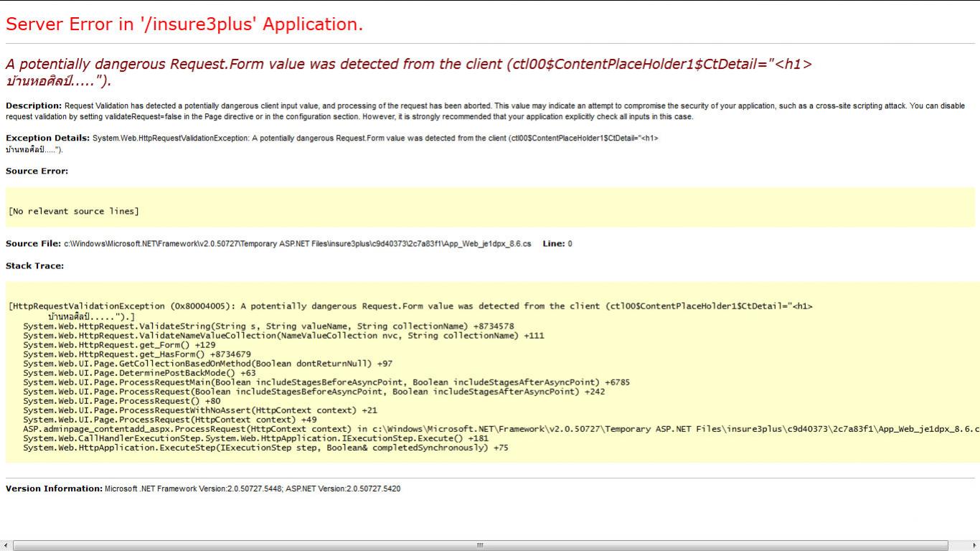Click the 'ASP.adminpage_contentadd_aspx.ProcessRequest' line
This screenshot has width=980, height=551.
pos(501,428)
